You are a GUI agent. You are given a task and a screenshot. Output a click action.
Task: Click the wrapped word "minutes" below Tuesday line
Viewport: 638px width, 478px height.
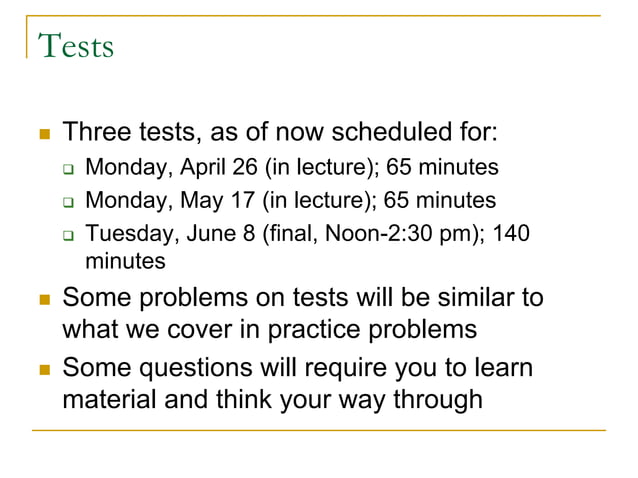coord(125,261)
